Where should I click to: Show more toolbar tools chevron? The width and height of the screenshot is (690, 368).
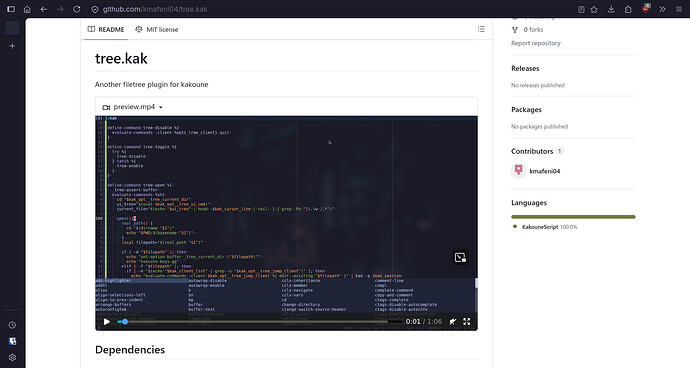point(662,9)
